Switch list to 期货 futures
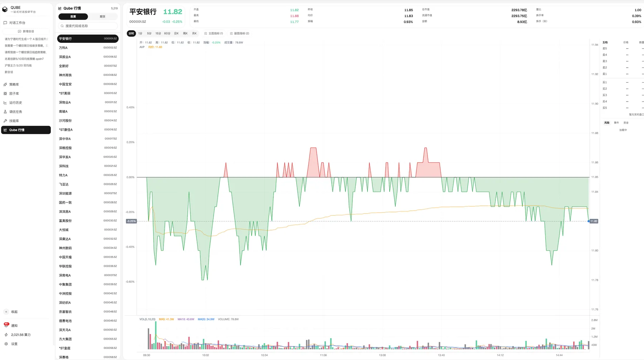This screenshot has height=360, width=644. [103, 17]
